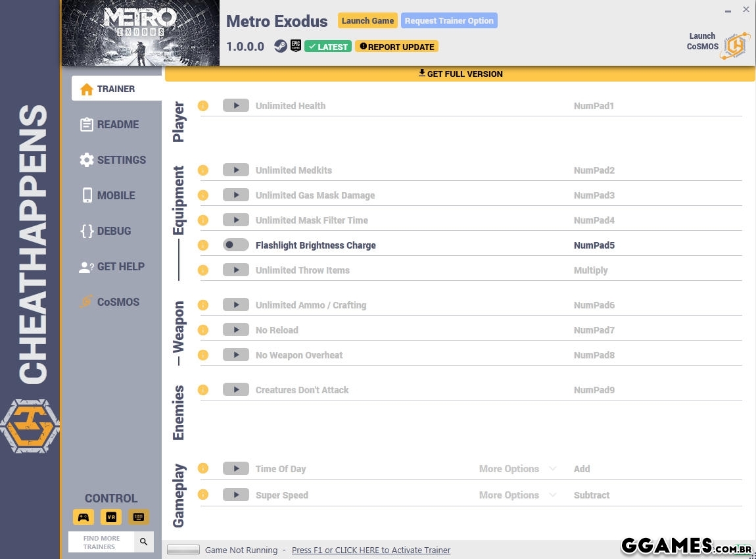Expand More Options for Time Of Day
The width and height of the screenshot is (756, 559).
(x=517, y=469)
